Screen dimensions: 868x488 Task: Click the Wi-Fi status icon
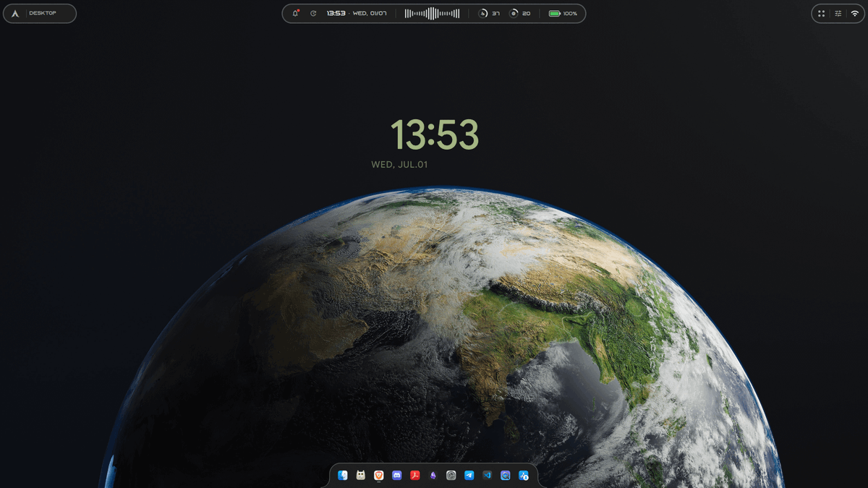(855, 13)
